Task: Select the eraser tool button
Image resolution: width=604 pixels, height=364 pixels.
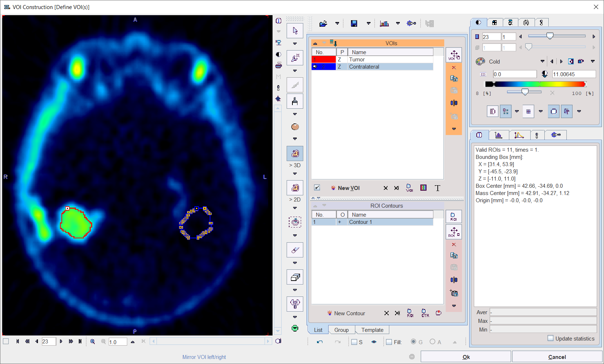Action: 295,250
